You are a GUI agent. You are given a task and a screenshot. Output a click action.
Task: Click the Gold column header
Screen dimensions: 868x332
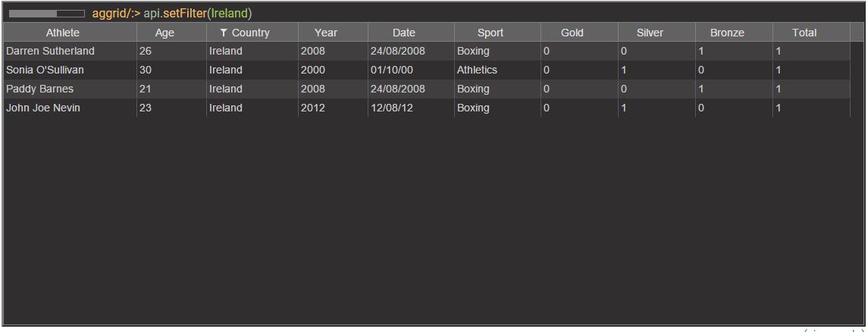click(572, 33)
